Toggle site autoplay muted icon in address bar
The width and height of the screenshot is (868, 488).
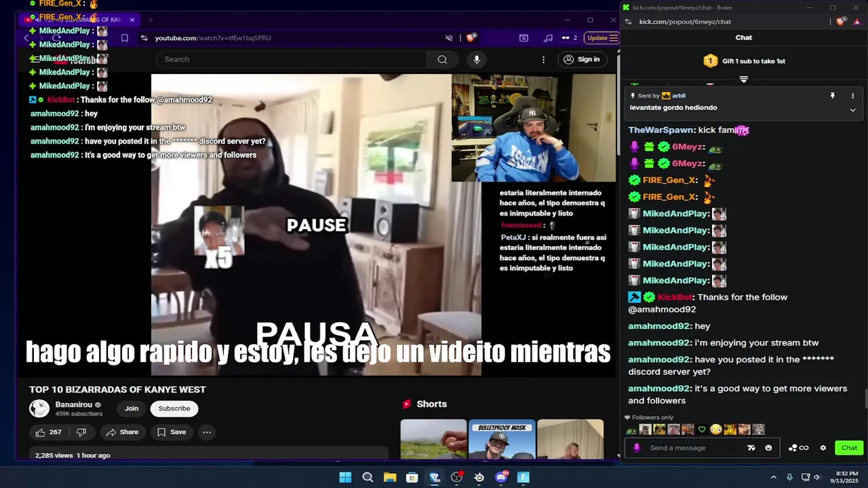click(x=449, y=38)
